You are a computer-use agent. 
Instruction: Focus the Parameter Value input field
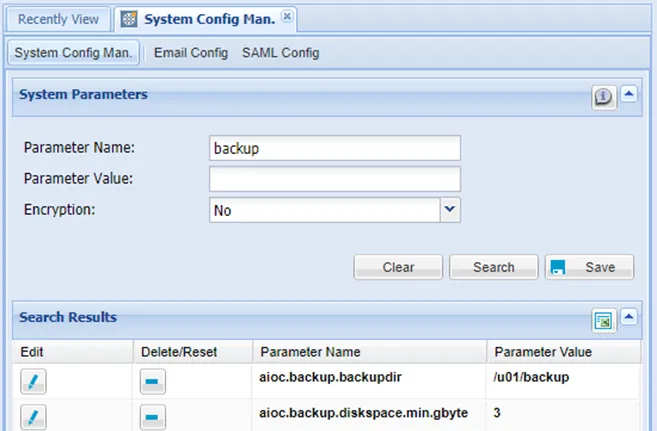[x=335, y=179]
